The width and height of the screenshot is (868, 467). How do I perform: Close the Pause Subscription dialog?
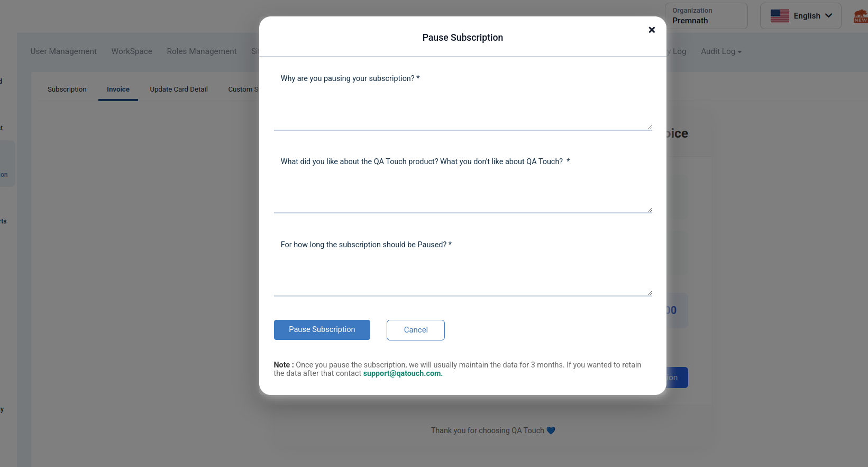(652, 30)
